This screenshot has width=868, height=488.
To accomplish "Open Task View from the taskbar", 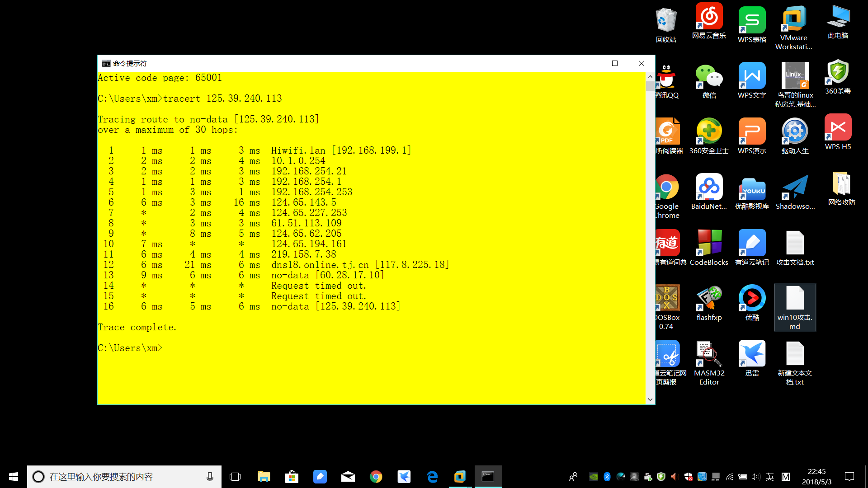I will 235,477.
